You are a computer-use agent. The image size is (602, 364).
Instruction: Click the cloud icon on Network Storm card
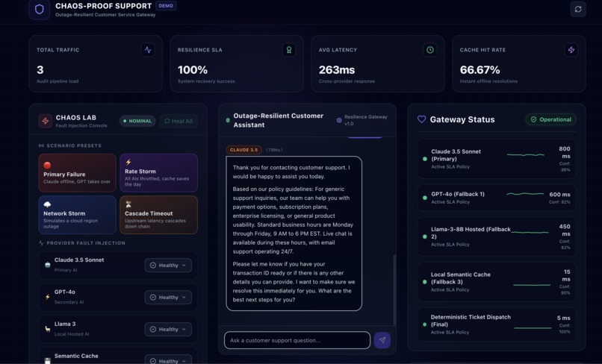(47, 204)
